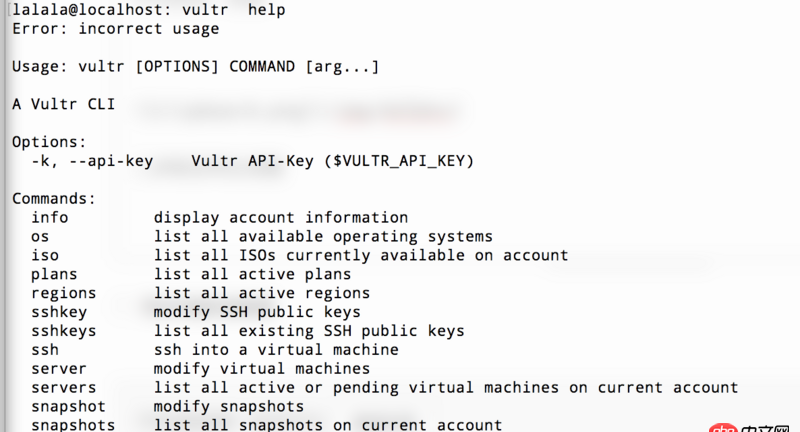Click the 'iso' command name
Viewport: 800px width, 432px height.
pyautogui.click(x=45, y=256)
